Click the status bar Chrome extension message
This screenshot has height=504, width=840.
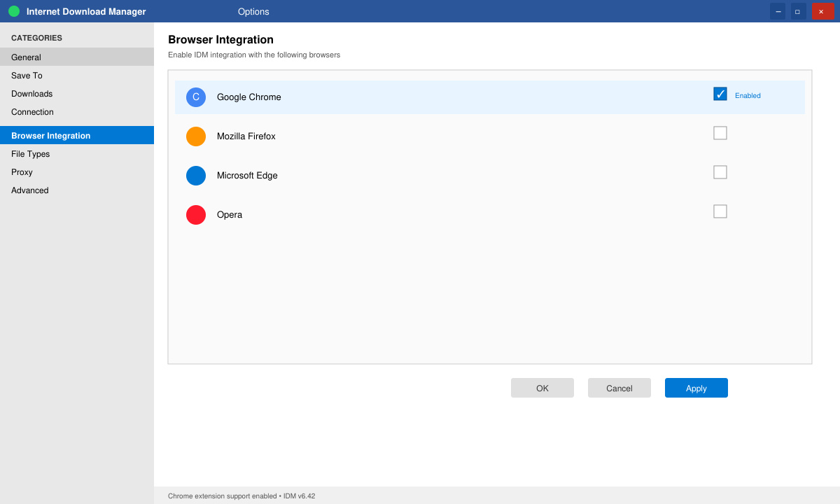[x=241, y=496]
